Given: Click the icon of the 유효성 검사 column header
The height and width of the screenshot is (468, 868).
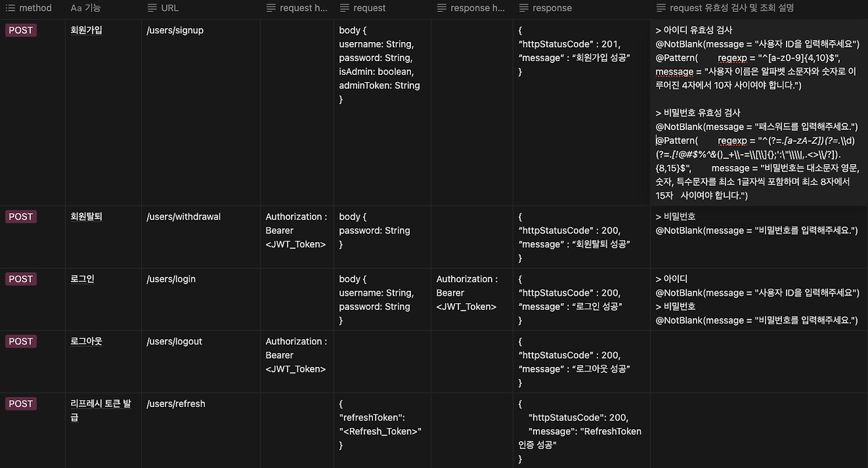Looking at the screenshot, I should coord(661,8).
